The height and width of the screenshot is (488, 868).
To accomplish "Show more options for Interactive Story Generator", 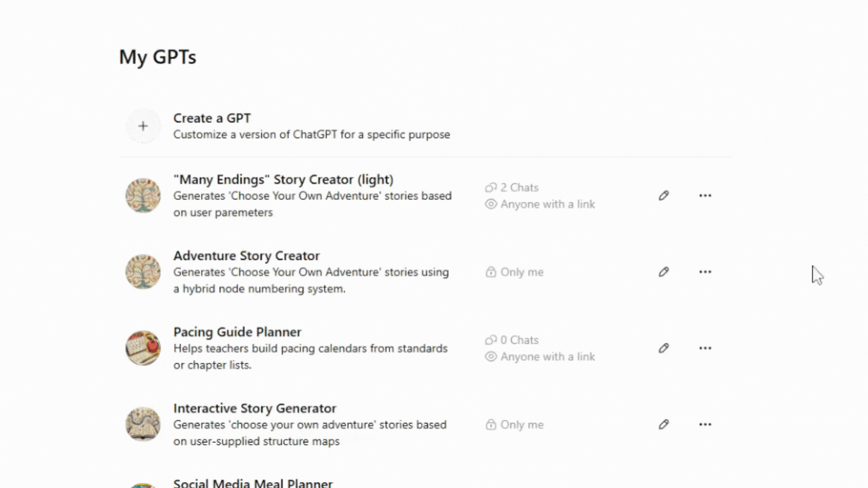I will pyautogui.click(x=705, y=425).
